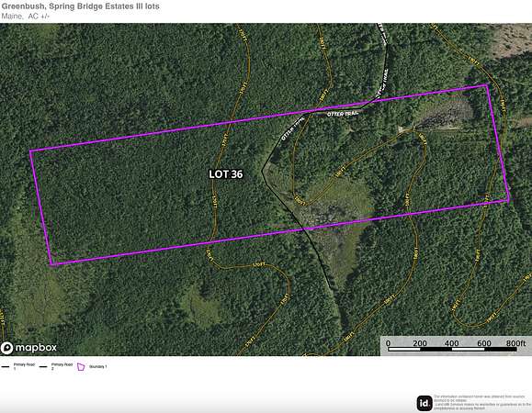Click the Primary Road 2 legend line symbol
Image resolution: width=532 pixels, height=413 pixels.
click(43, 367)
